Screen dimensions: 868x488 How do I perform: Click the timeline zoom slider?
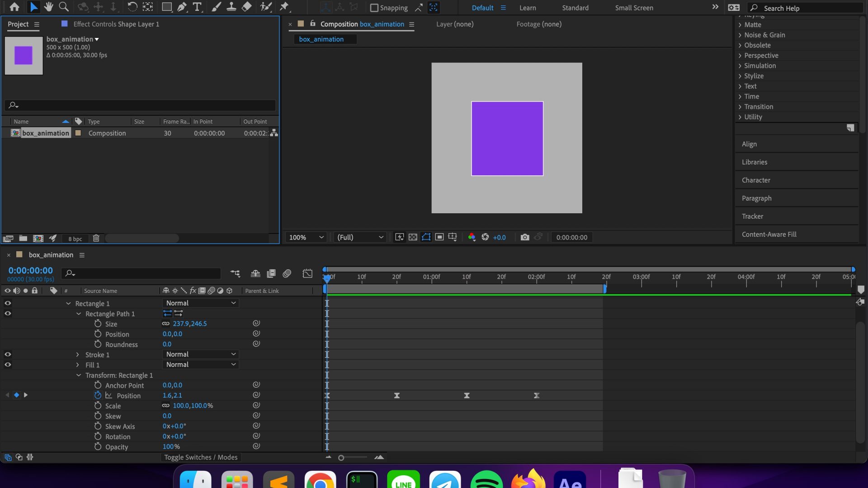pyautogui.click(x=341, y=458)
